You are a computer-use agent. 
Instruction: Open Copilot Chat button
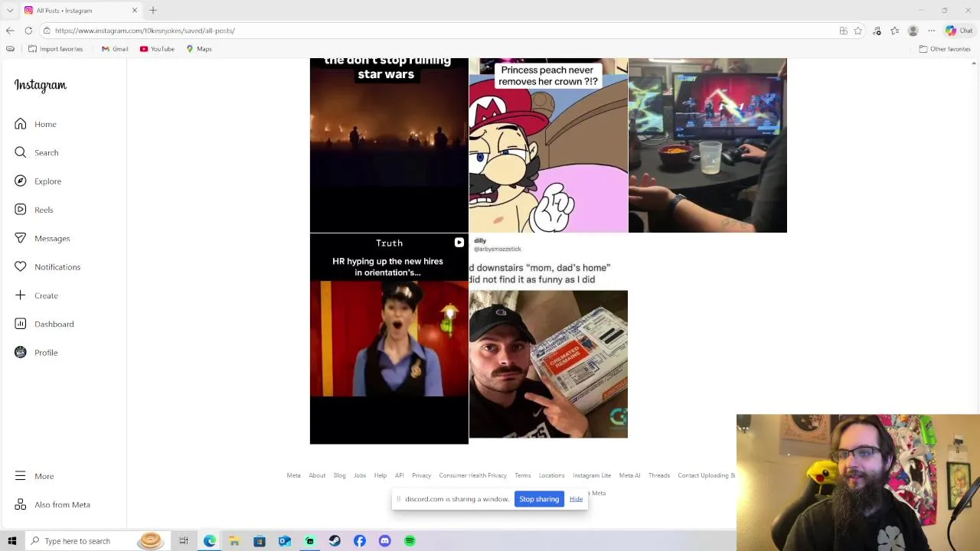[959, 31]
